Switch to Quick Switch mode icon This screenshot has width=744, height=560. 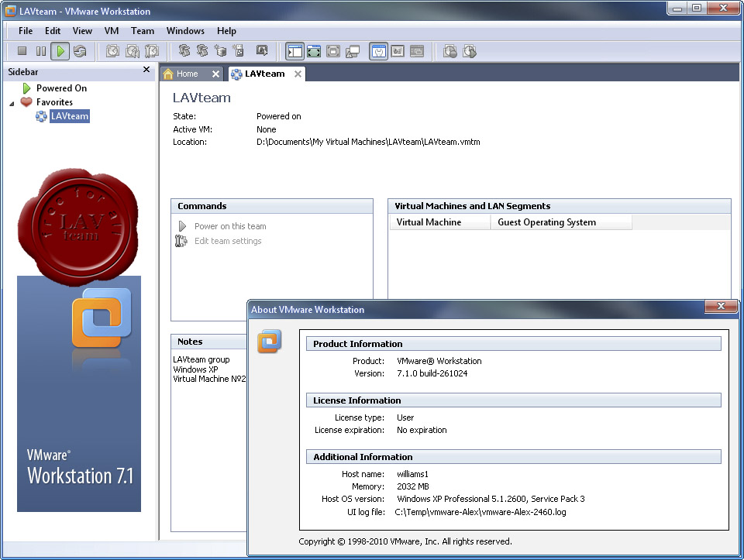[314, 51]
